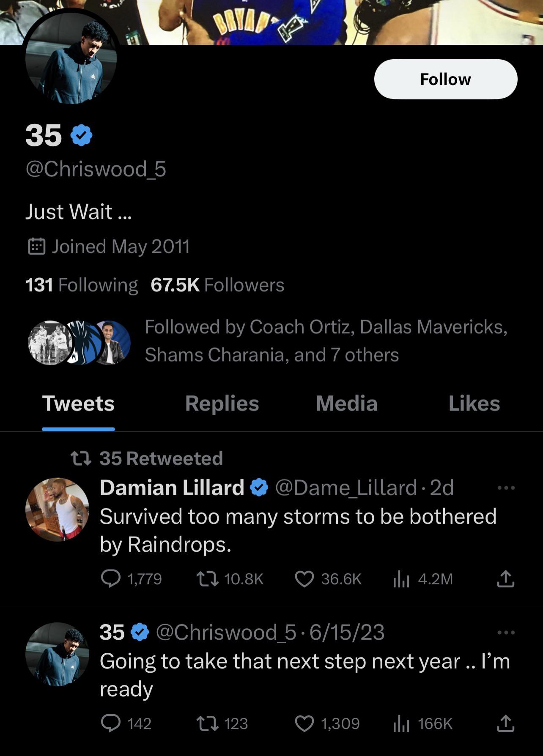
Task: Like the "I'm ready" tweet
Action: pyautogui.click(x=304, y=723)
